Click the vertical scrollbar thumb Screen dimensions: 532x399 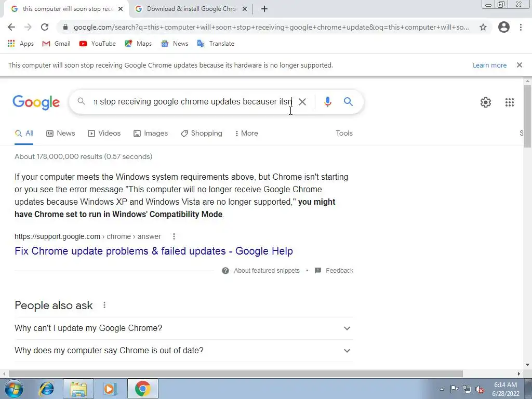click(x=527, y=116)
